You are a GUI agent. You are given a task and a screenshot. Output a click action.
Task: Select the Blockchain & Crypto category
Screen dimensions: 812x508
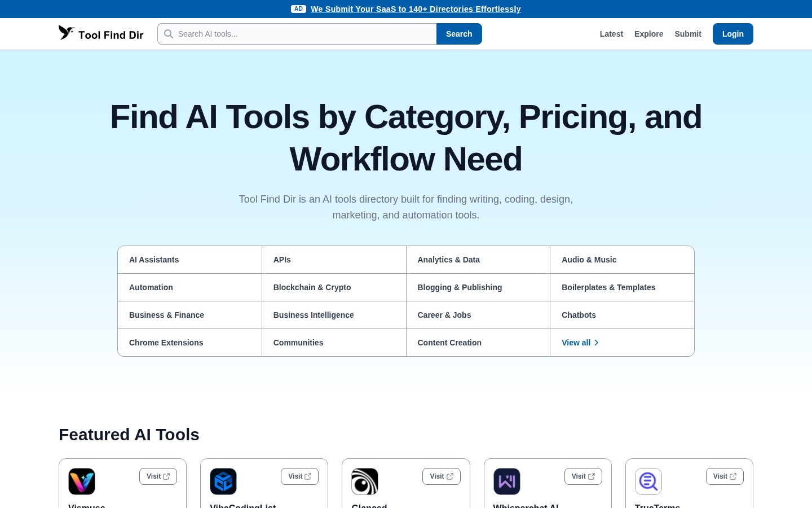(334, 287)
